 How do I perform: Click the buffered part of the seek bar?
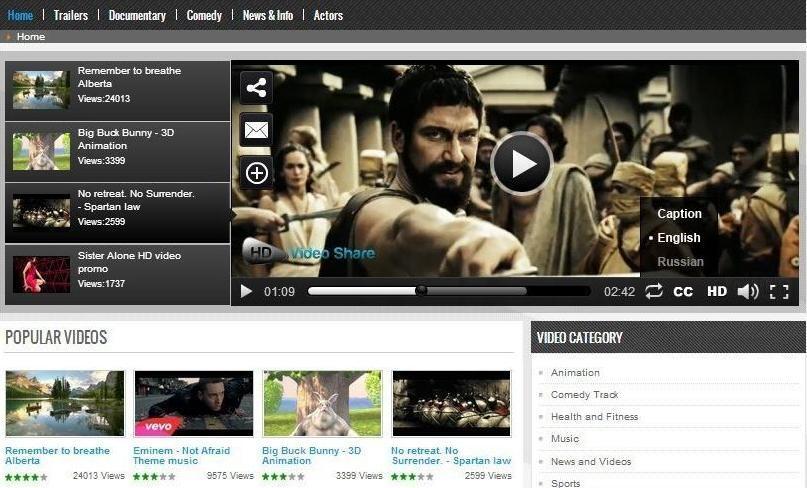tap(476, 291)
